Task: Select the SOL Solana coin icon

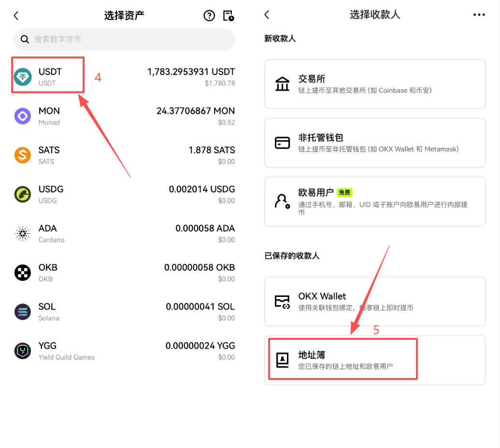Action: point(23,312)
